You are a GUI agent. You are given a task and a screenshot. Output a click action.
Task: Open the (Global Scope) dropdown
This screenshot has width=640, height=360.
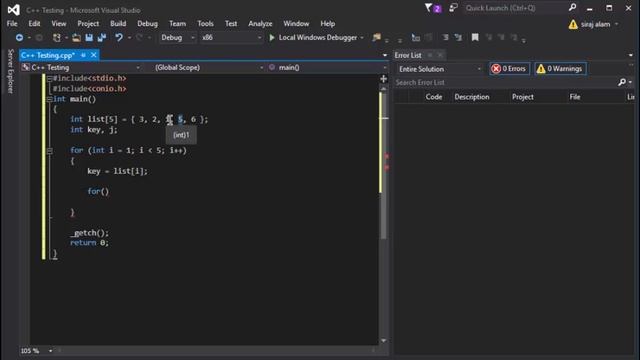209,67
